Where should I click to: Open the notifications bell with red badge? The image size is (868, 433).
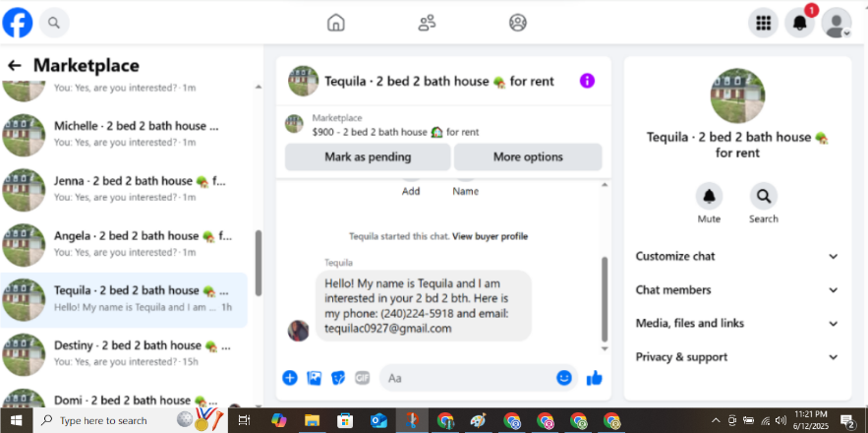800,23
